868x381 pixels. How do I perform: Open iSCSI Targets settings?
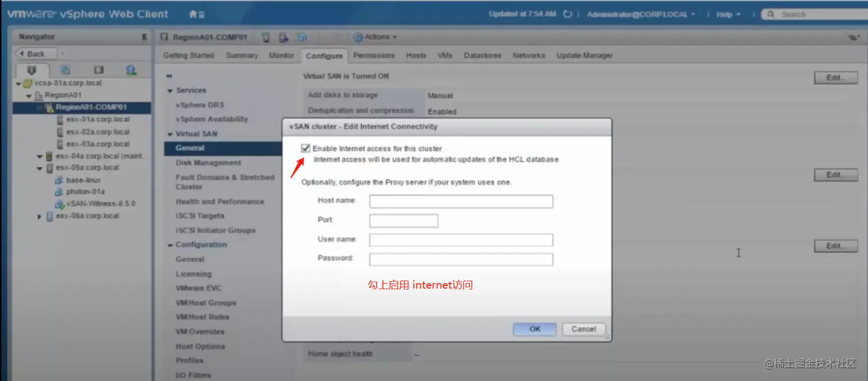point(200,216)
